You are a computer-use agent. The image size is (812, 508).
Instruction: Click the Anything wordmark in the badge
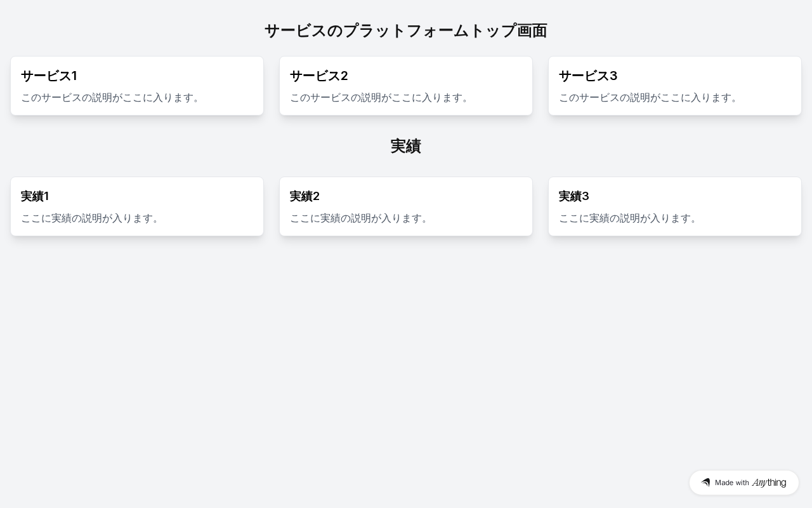coord(769,483)
